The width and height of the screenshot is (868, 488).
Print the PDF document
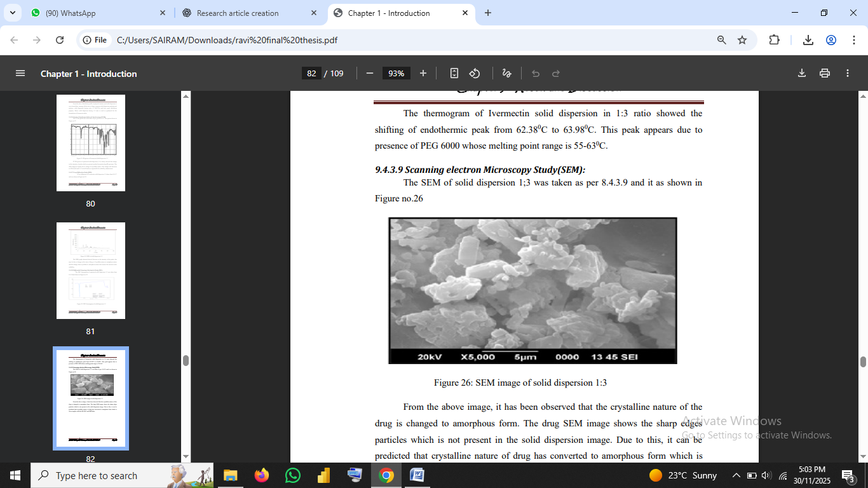point(825,74)
